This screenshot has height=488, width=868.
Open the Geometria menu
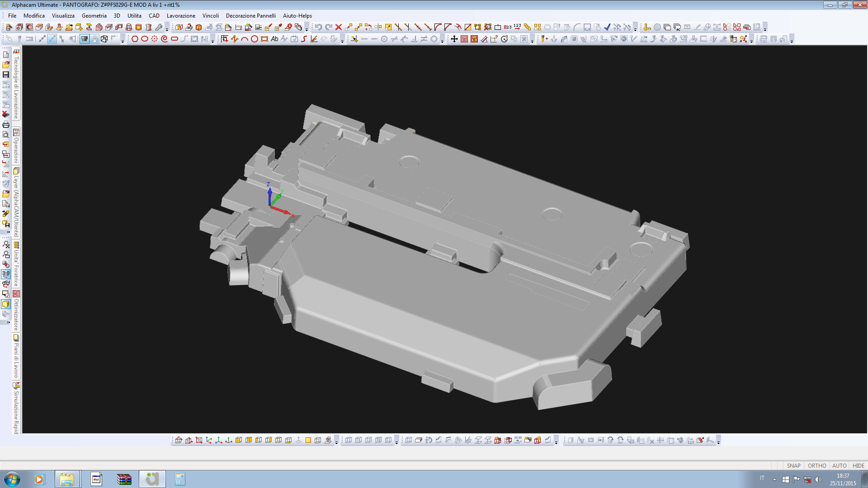click(x=94, y=15)
